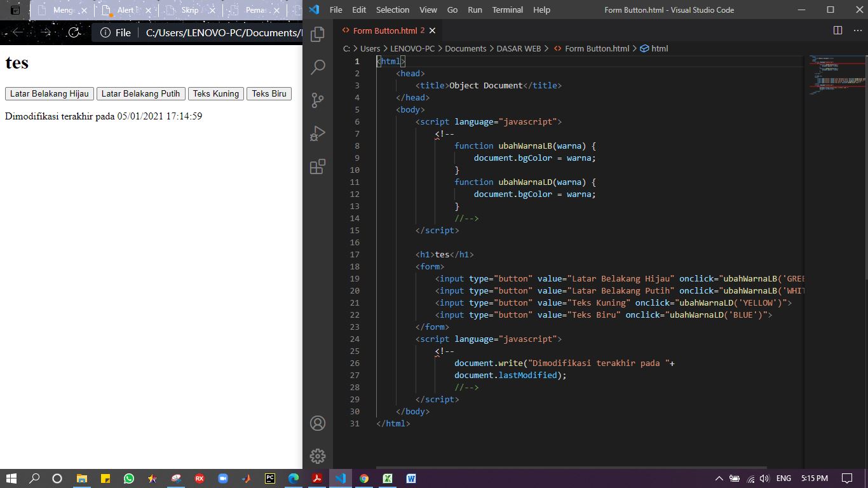Open the Extensions view

point(317,166)
